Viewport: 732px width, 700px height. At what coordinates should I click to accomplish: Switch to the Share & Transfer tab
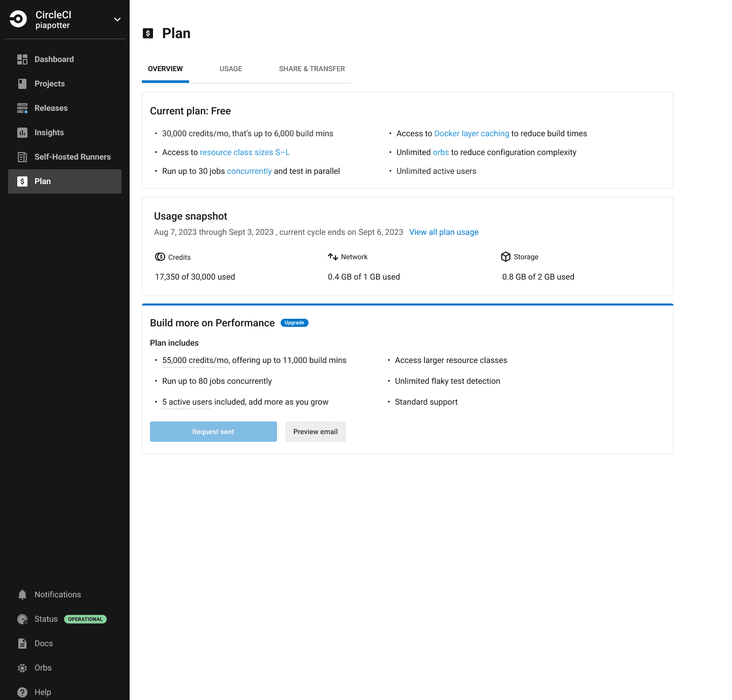click(312, 69)
